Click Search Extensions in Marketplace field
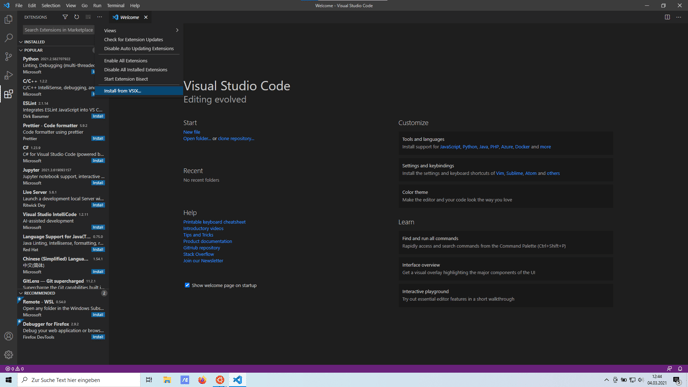The height and width of the screenshot is (387, 688). coord(58,30)
